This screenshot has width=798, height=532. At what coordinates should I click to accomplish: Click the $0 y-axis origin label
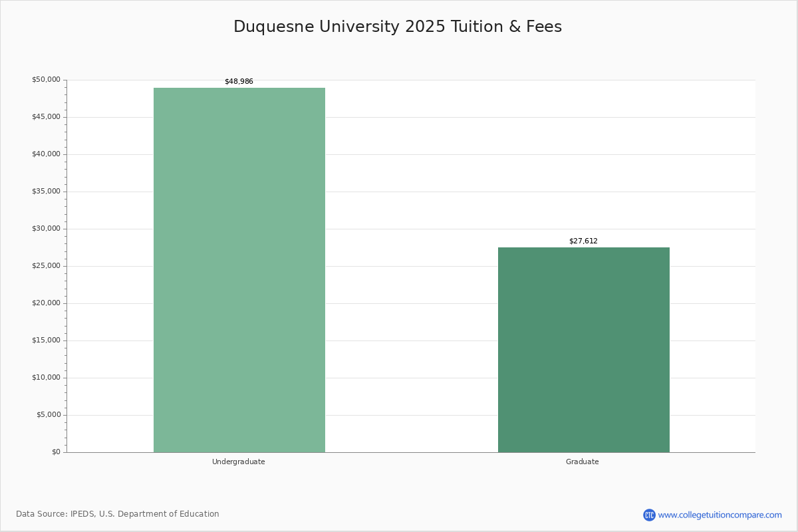(55, 452)
